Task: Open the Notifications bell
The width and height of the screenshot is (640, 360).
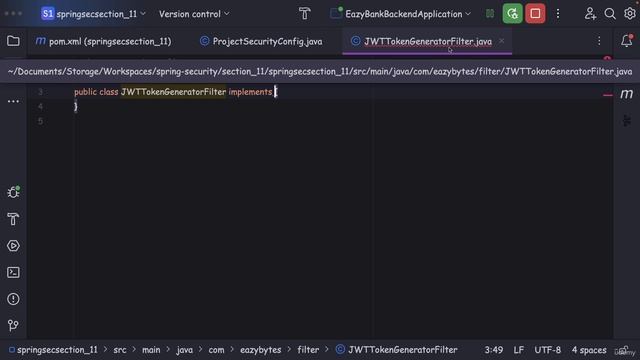Action: click(x=627, y=40)
